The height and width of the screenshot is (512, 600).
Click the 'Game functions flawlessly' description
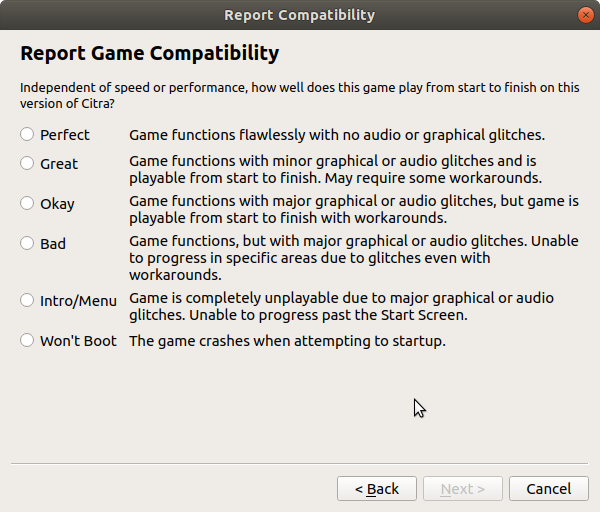pyautogui.click(x=336, y=135)
